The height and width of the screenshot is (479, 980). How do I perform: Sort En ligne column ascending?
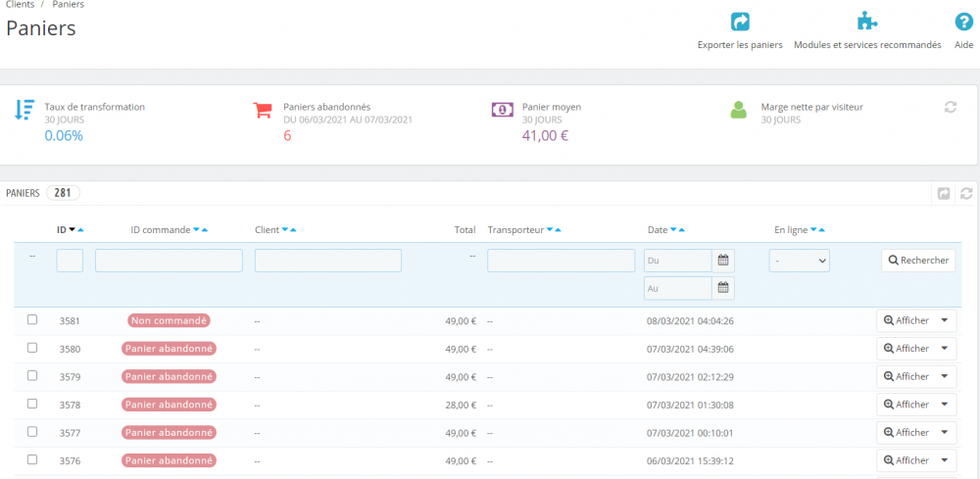tap(822, 230)
